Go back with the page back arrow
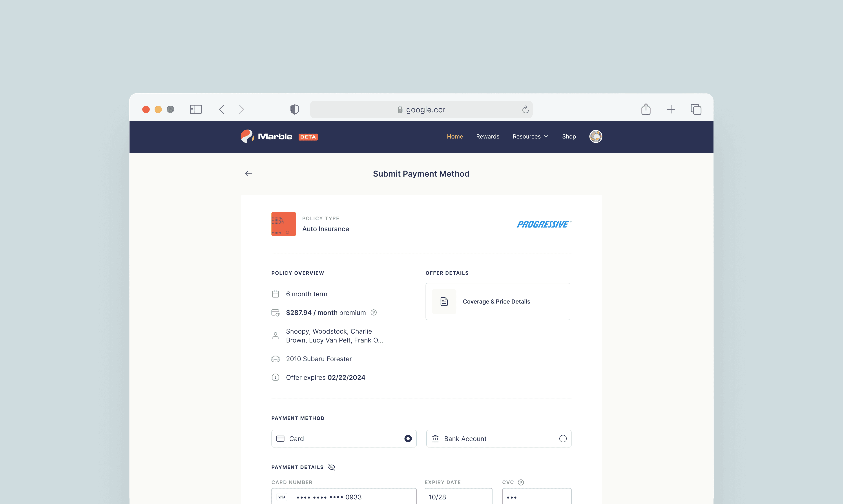Image resolution: width=843 pixels, height=504 pixels. pyautogui.click(x=248, y=174)
